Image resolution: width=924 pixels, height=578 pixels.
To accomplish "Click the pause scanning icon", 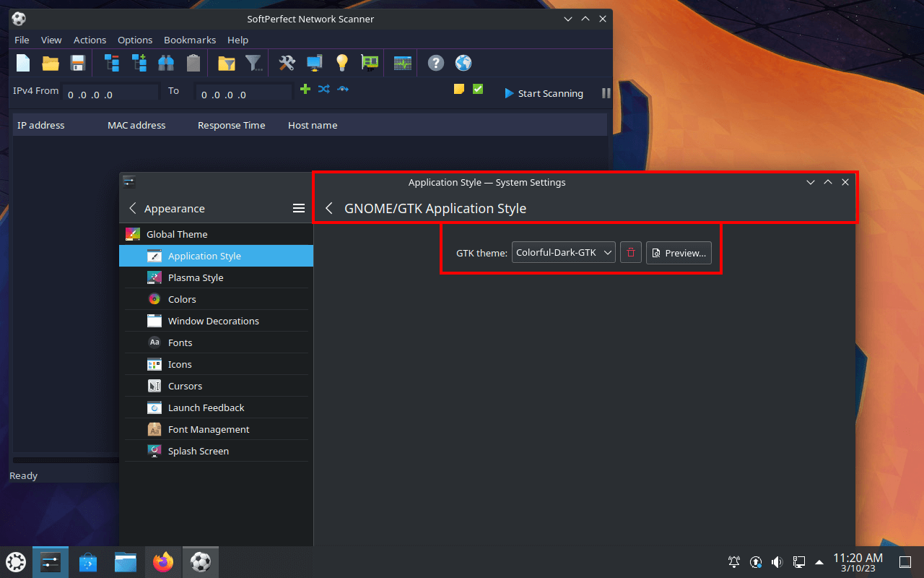I will point(606,93).
